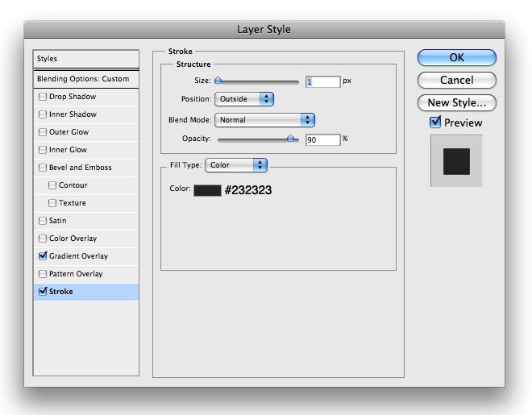The width and height of the screenshot is (532, 415).
Task: Select the Stroke row label
Action: tap(61, 292)
